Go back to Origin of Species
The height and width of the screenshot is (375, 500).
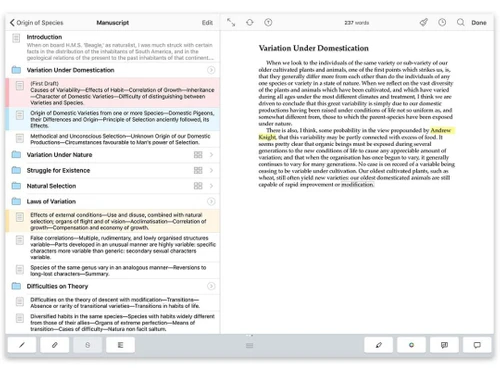36,23
